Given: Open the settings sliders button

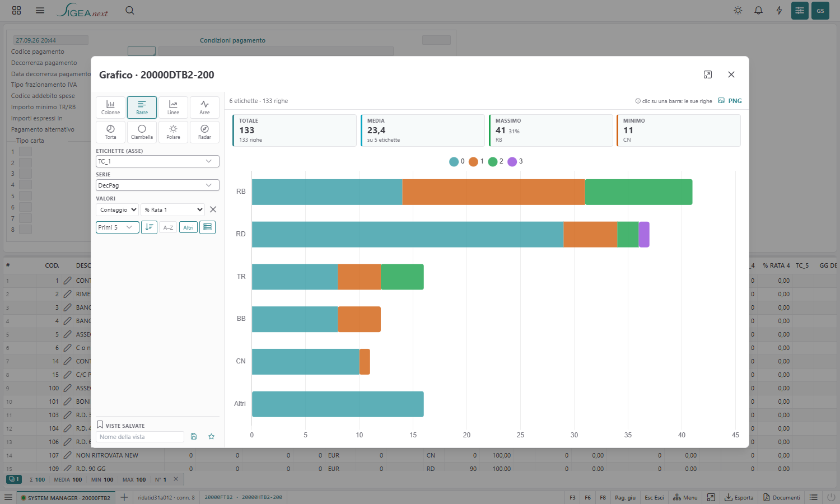Looking at the screenshot, I should click(x=800, y=11).
